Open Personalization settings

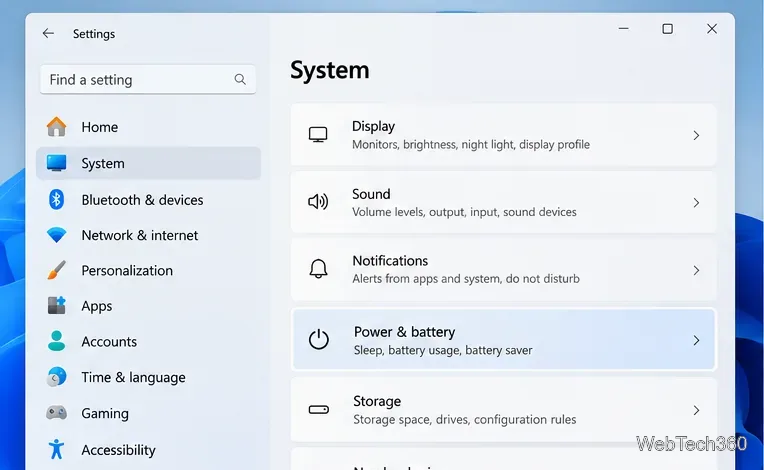click(x=148, y=270)
